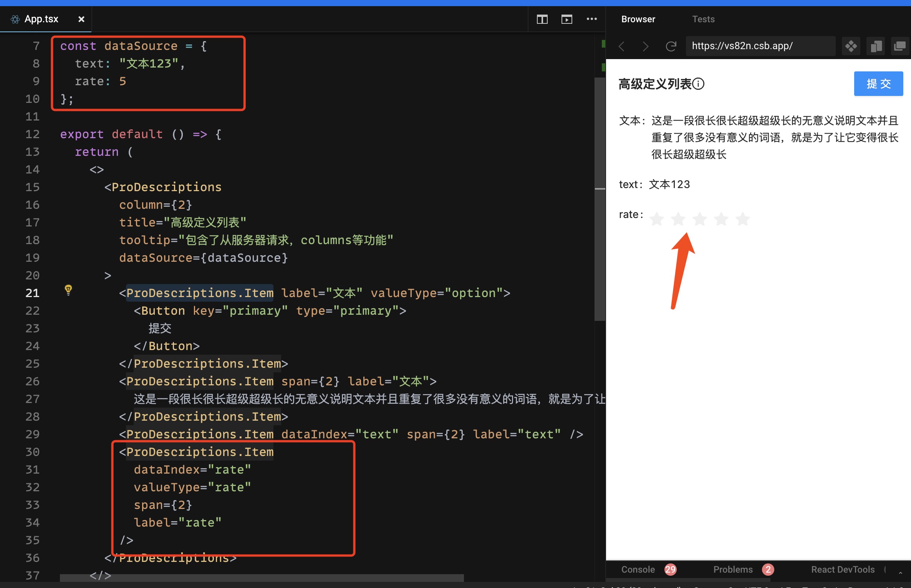Click the URL field showing vs82n.csb.app

760,46
